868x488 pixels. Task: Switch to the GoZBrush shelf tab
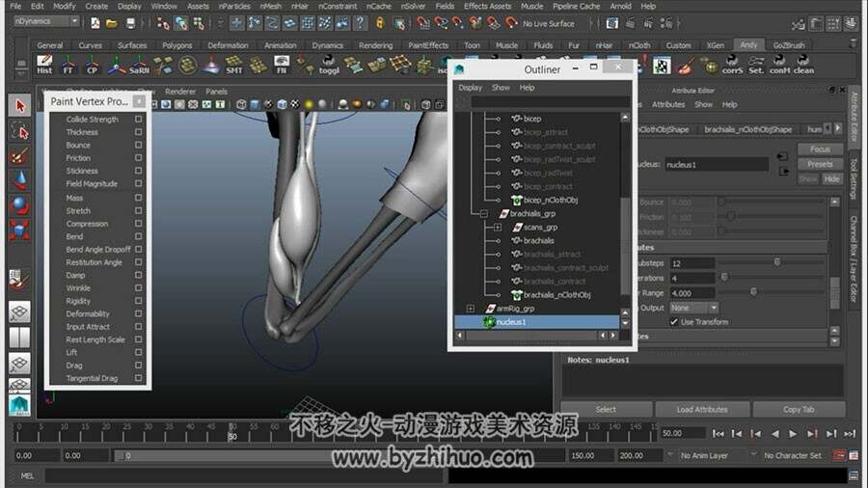(789, 45)
